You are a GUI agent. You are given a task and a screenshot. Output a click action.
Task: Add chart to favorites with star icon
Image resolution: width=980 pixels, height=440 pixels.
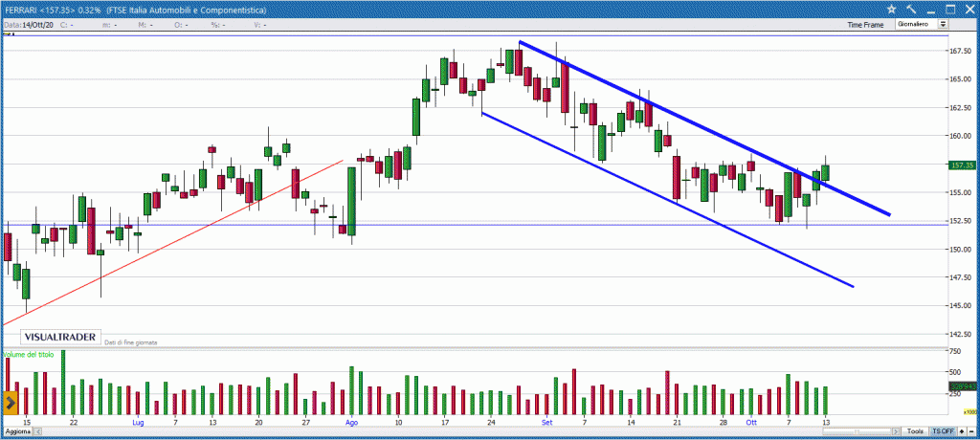[x=892, y=10]
